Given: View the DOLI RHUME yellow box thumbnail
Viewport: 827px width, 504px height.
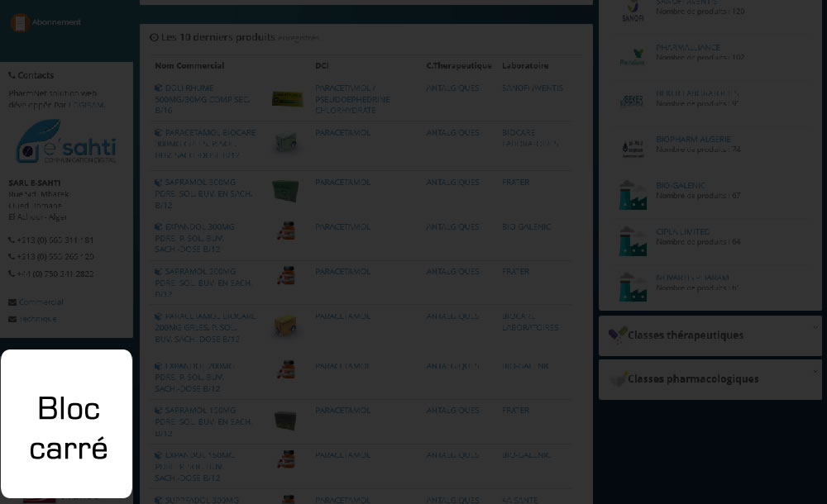Looking at the screenshot, I should pyautogui.click(x=288, y=98).
